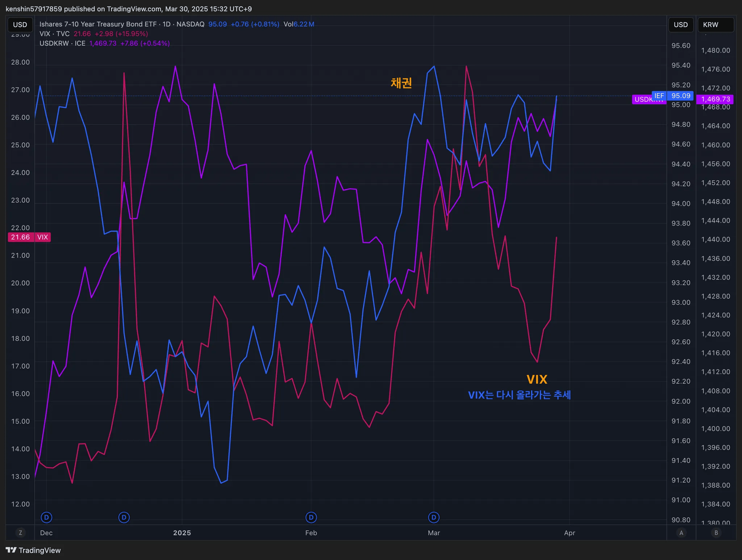742x560 pixels.
Task: Click the +2.98 (+15.95%) VIX change
Action: coord(121,34)
